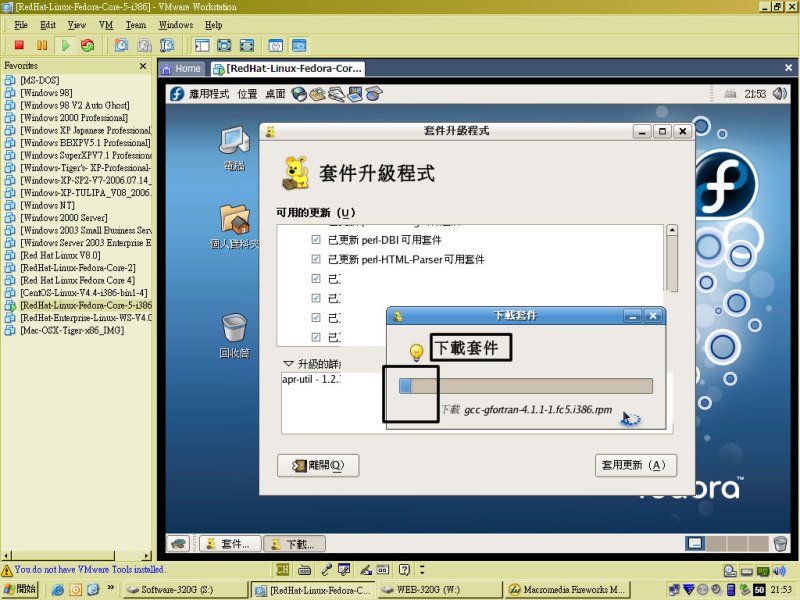Open the View menu
This screenshot has width=800, height=600.
click(x=77, y=25)
